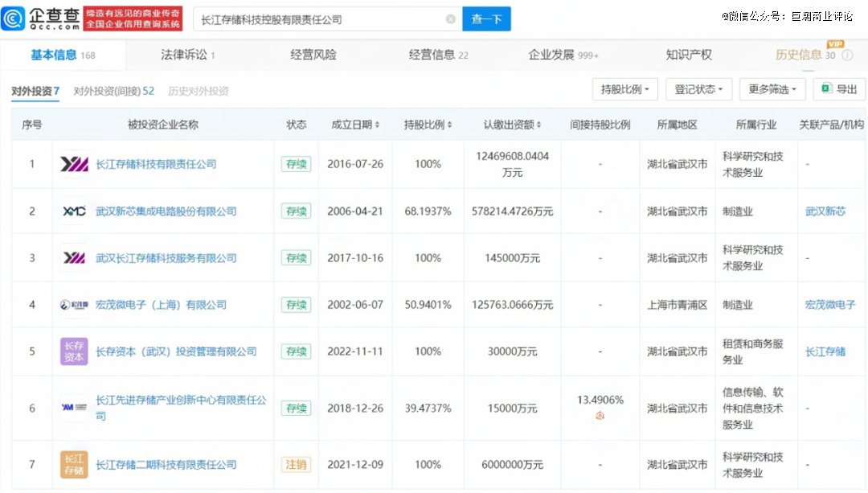Image resolution: width=868 pixels, height=493 pixels.
Task: Click the 宏茂微电子 company logo
Action: (74, 305)
